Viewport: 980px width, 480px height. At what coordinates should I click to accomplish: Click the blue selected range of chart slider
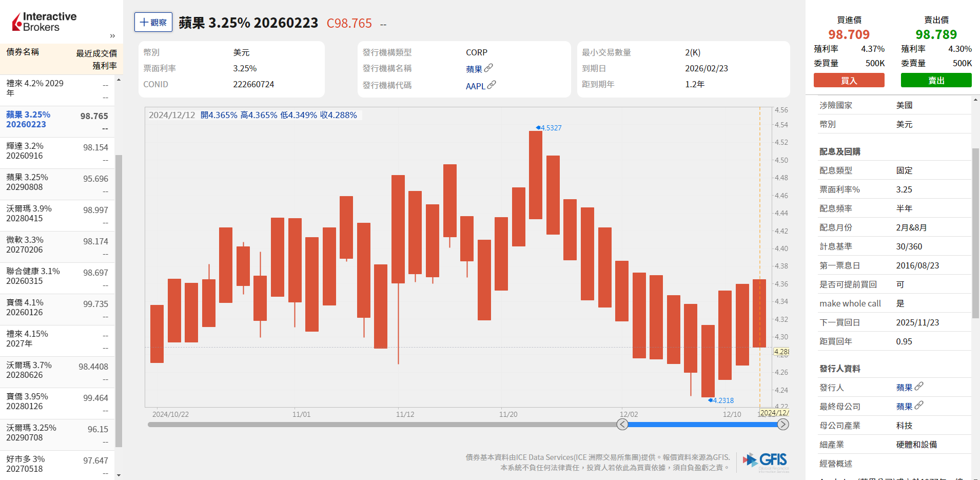(x=702, y=425)
